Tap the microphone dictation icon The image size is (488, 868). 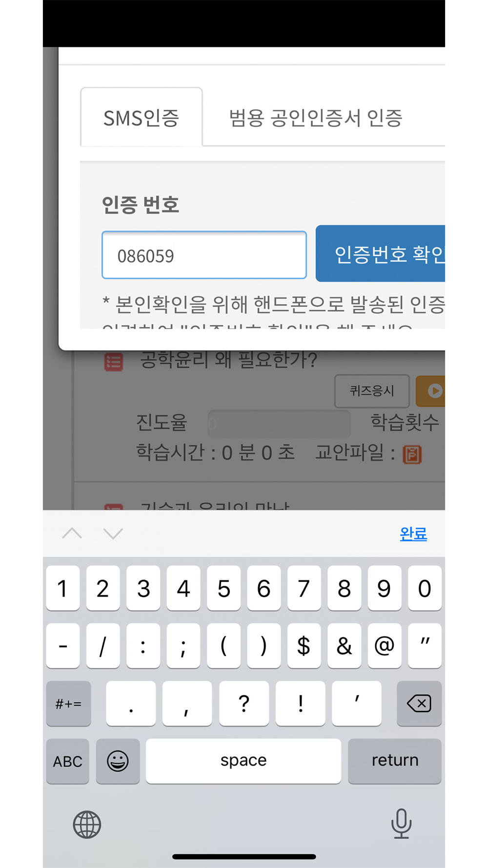(401, 824)
